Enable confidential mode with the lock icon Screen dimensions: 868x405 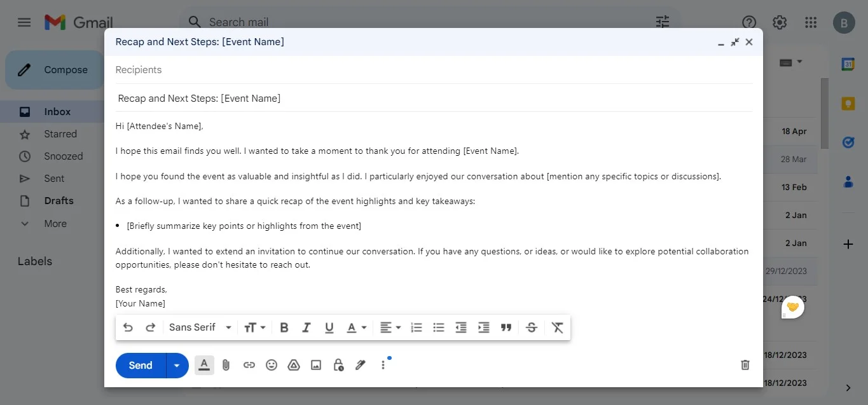(338, 365)
